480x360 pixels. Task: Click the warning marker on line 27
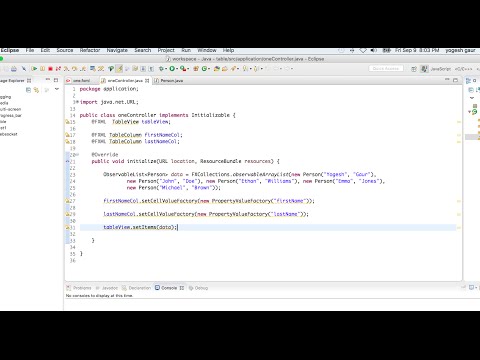coord(67,201)
